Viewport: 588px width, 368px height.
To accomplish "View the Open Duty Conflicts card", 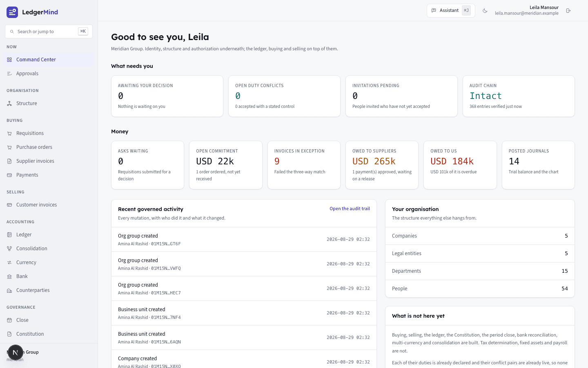I will [284, 96].
